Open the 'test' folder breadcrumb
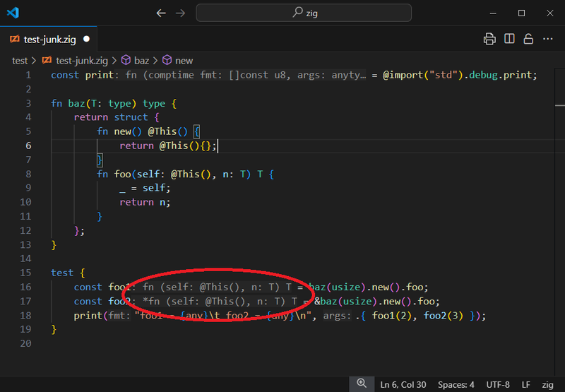 [x=20, y=61]
